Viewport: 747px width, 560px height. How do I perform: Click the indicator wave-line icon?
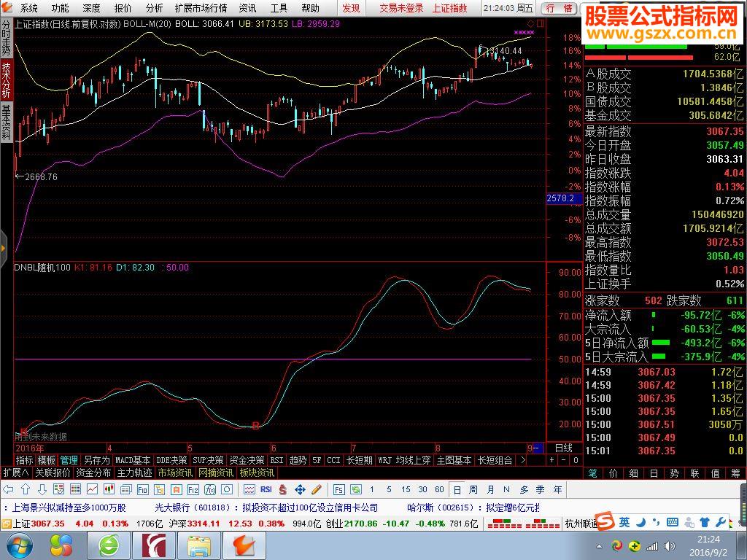pos(249,489)
